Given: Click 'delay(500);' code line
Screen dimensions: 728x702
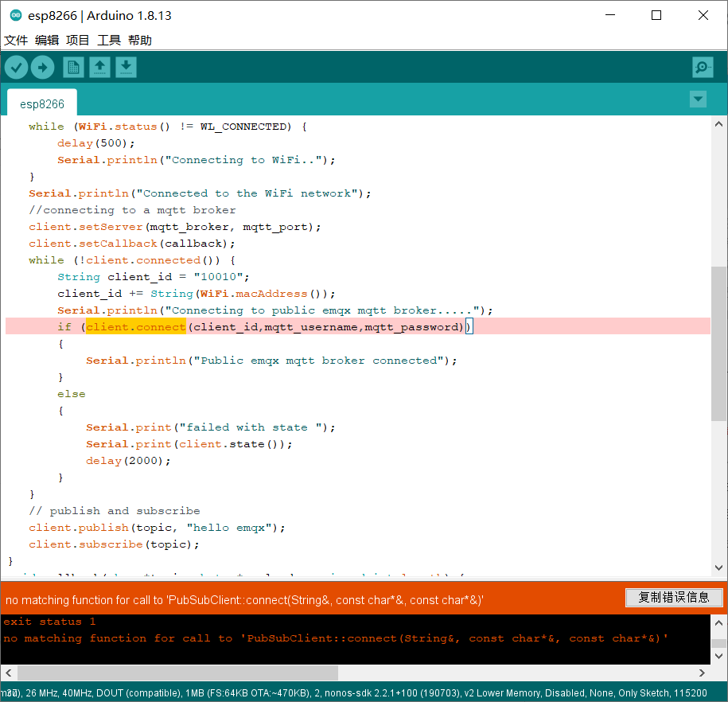Looking at the screenshot, I should tap(96, 143).
